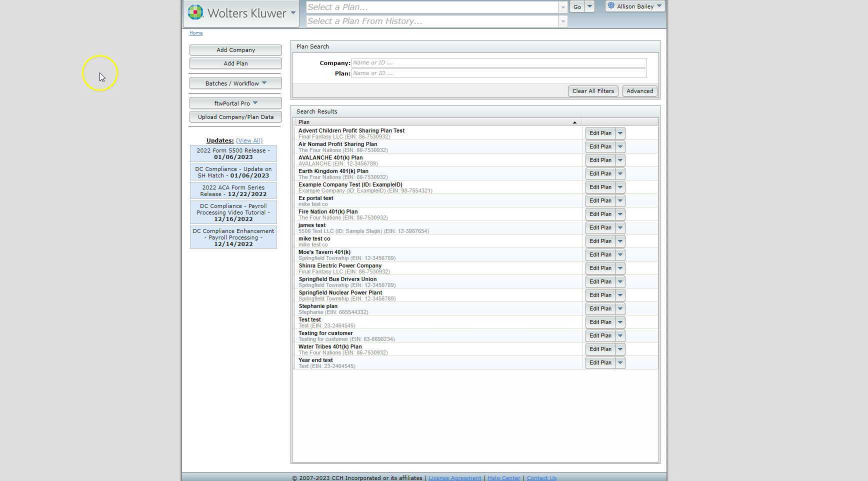
Task: Open the dropdown arrow beside the Go button
Action: pyautogui.click(x=589, y=6)
